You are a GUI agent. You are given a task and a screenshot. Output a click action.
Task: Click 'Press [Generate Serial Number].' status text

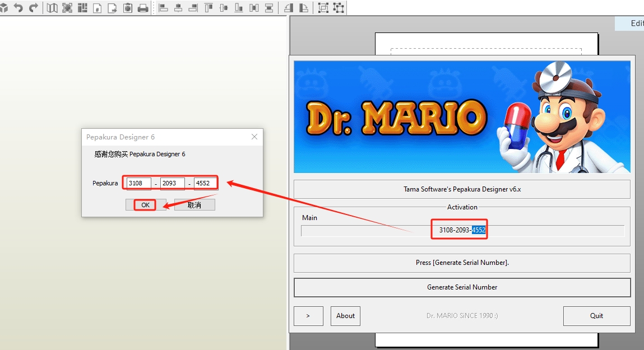pos(462,263)
